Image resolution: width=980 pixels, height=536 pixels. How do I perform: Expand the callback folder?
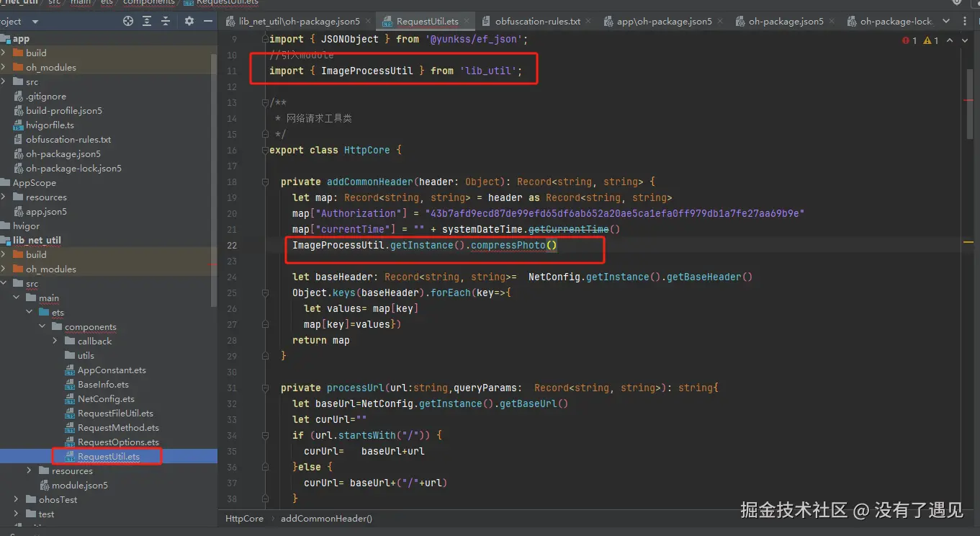tap(55, 341)
